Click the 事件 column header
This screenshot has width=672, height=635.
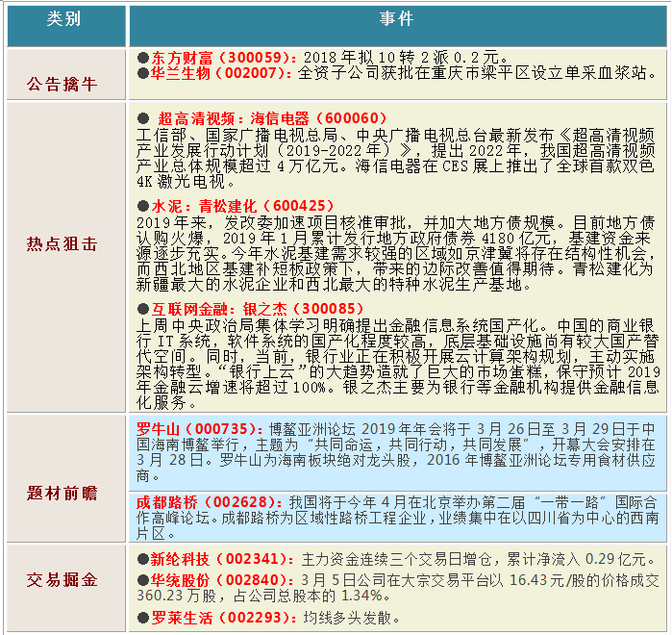(398, 26)
